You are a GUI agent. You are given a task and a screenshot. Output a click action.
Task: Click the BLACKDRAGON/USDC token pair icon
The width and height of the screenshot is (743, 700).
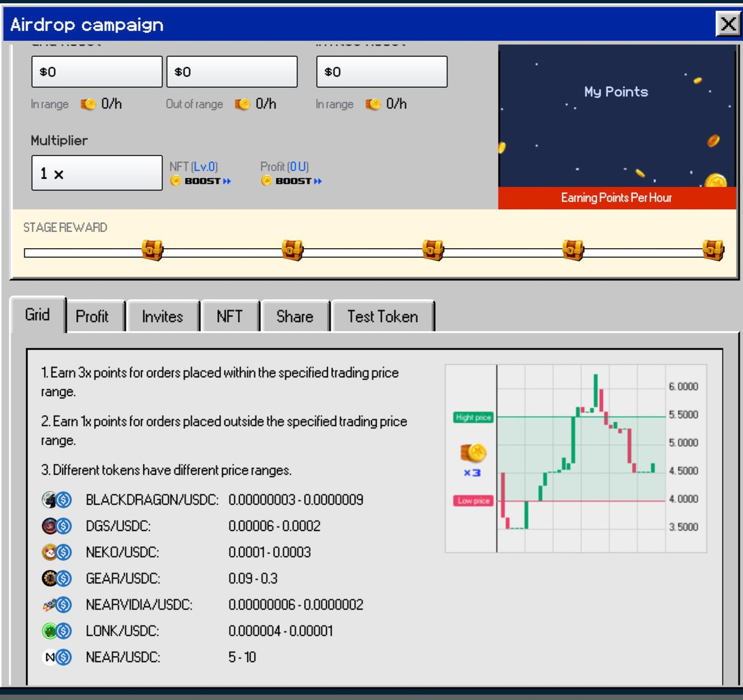pos(57,499)
